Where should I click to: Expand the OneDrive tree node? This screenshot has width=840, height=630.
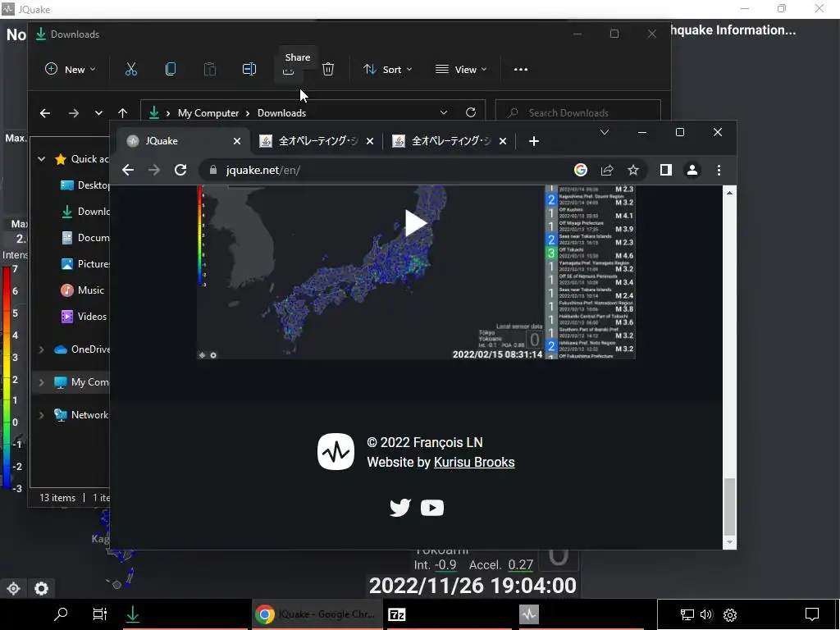41,349
